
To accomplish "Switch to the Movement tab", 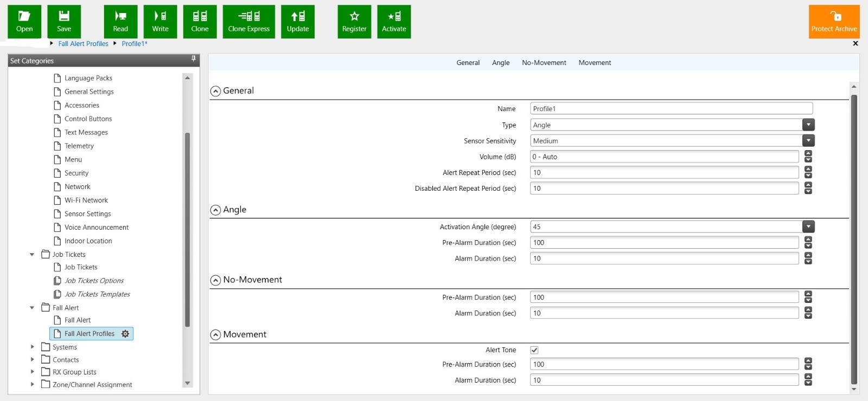I will pos(595,63).
